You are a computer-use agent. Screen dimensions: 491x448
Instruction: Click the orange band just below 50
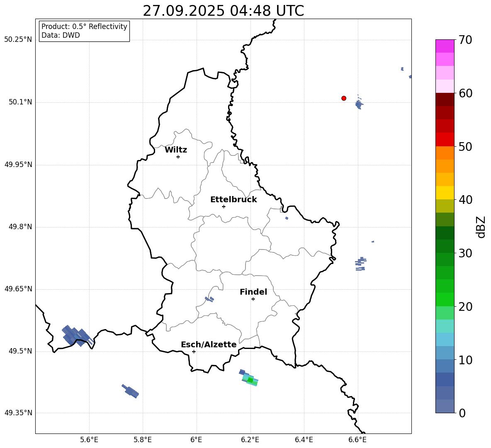point(445,153)
